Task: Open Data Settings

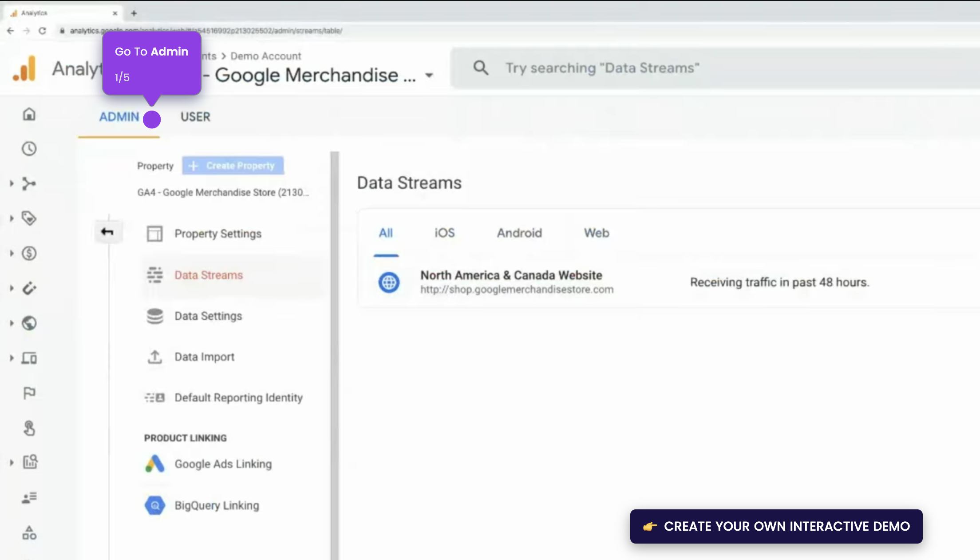Action: click(208, 316)
